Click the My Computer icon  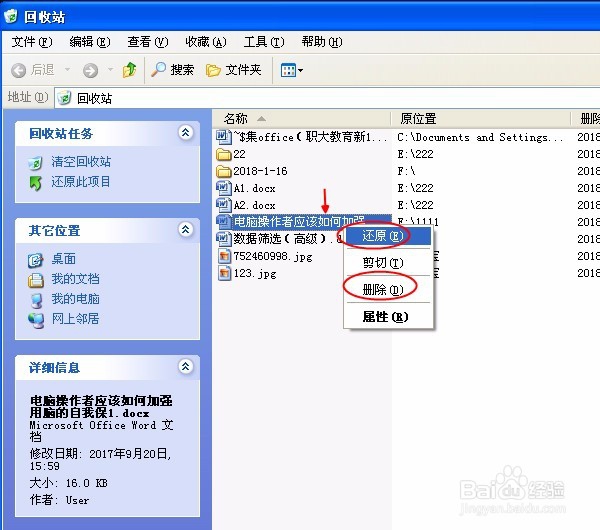click(36, 301)
